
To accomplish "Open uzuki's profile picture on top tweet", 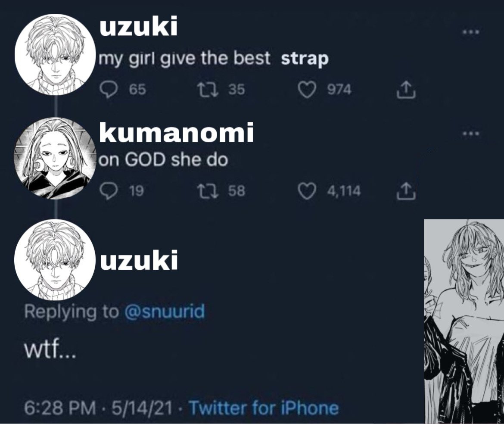I will coord(55,54).
